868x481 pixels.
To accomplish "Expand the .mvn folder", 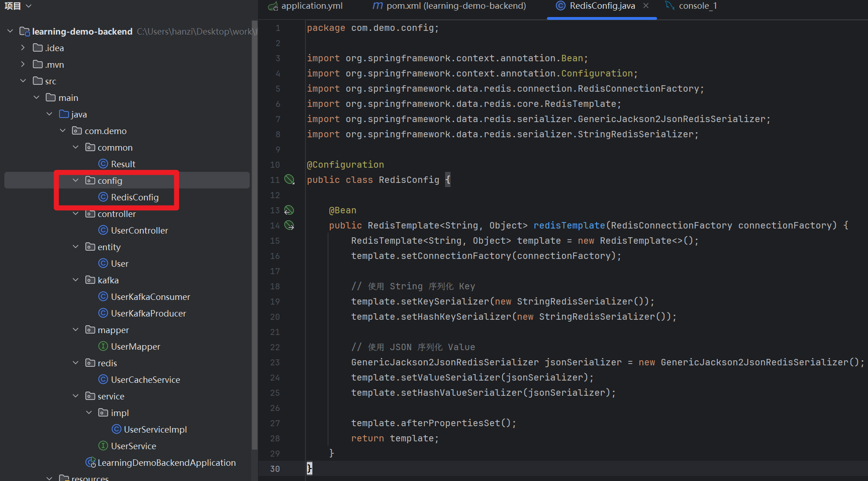I will click(23, 65).
